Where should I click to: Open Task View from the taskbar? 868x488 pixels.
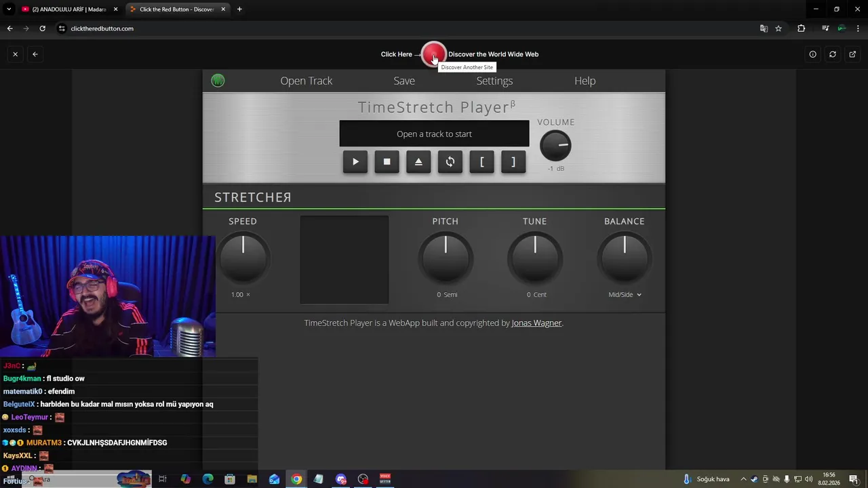[x=163, y=479]
